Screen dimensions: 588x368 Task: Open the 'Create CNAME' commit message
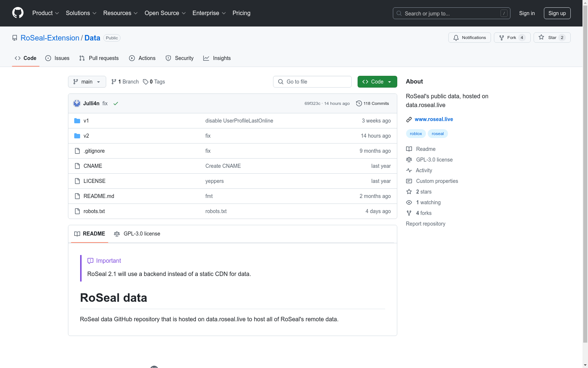223,166
